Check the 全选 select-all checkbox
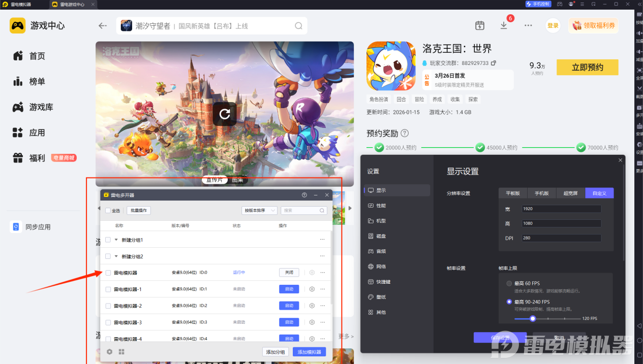This screenshot has width=643, height=364. pos(108,210)
